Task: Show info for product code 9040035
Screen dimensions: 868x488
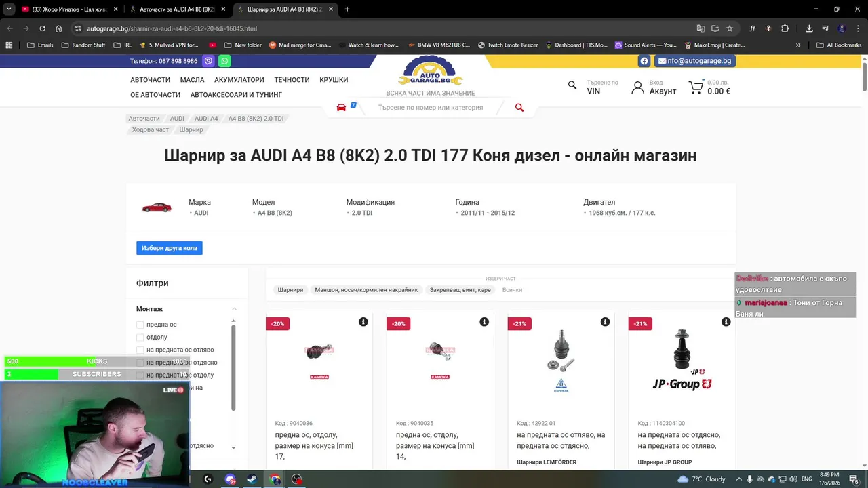Action: point(484,322)
